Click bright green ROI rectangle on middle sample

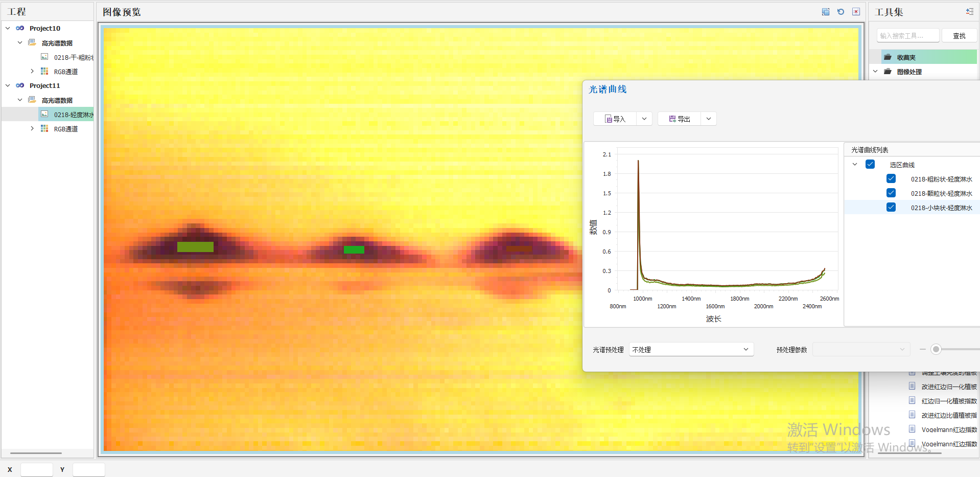point(354,249)
